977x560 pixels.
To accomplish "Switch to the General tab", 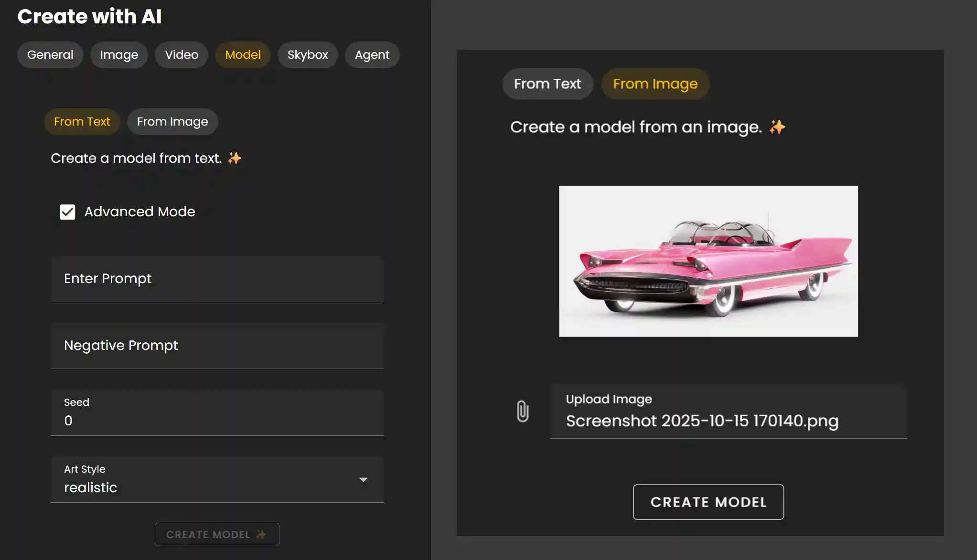I will (x=50, y=54).
